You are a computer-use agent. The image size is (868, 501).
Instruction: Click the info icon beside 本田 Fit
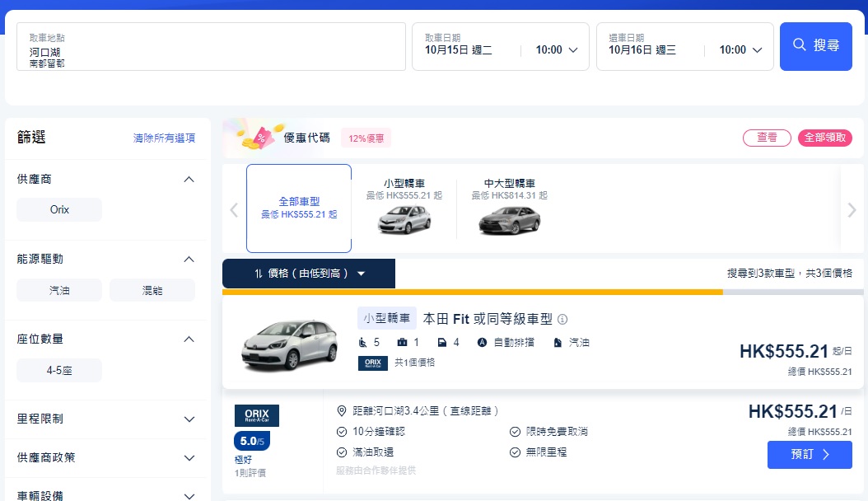(563, 319)
